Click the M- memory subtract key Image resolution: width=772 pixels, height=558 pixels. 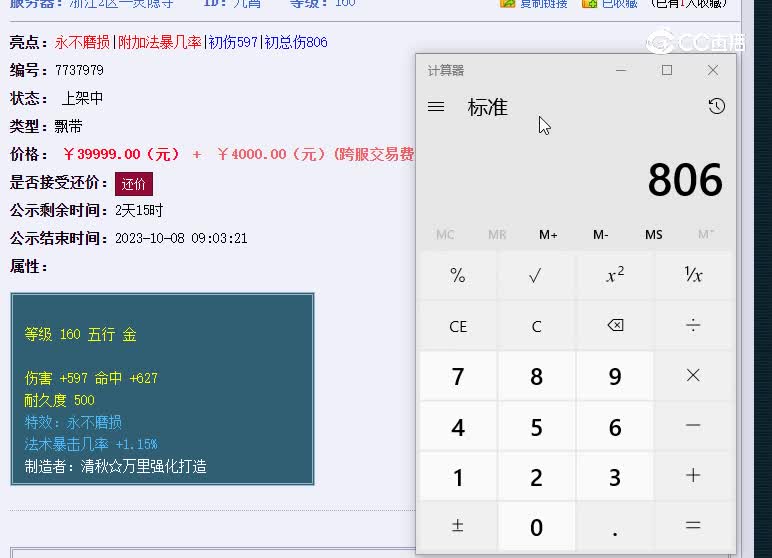601,234
